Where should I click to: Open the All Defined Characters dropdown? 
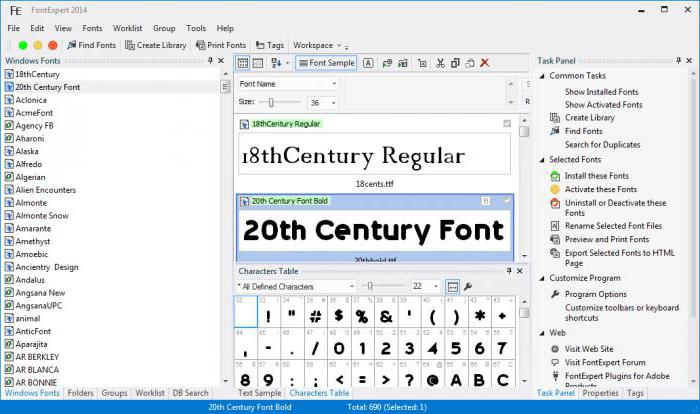click(352, 286)
